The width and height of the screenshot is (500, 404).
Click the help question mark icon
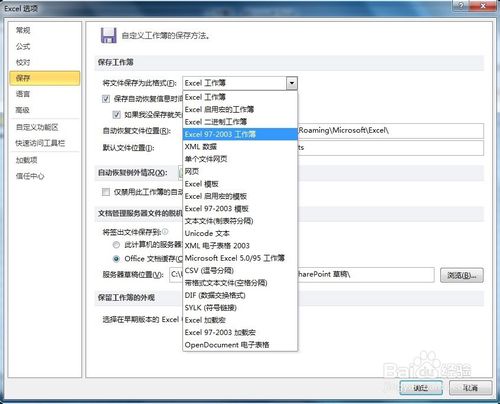[x=462, y=5]
